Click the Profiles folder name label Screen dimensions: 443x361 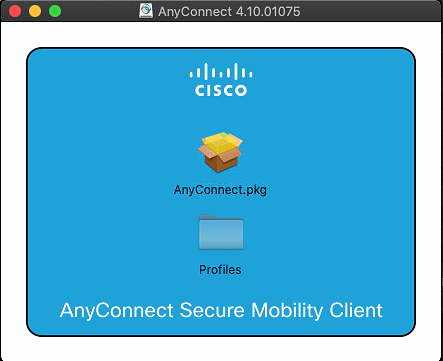220,270
